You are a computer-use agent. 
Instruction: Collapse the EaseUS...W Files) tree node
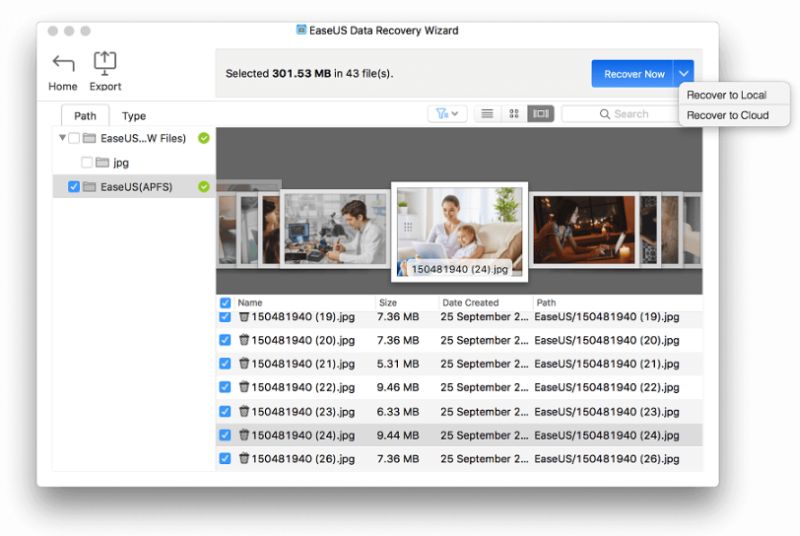[62, 138]
